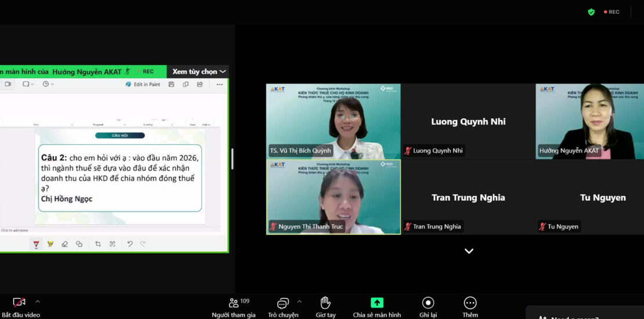Click the REC indicator at top right

click(x=612, y=12)
